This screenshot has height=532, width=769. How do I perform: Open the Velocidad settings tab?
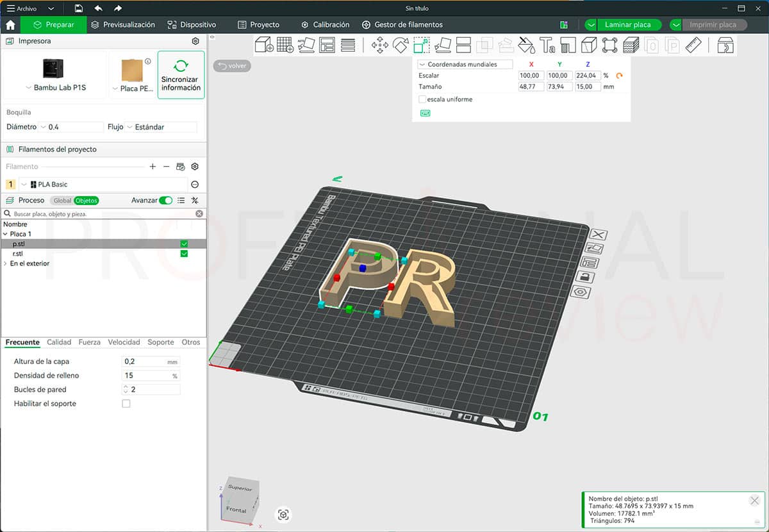[x=124, y=342]
